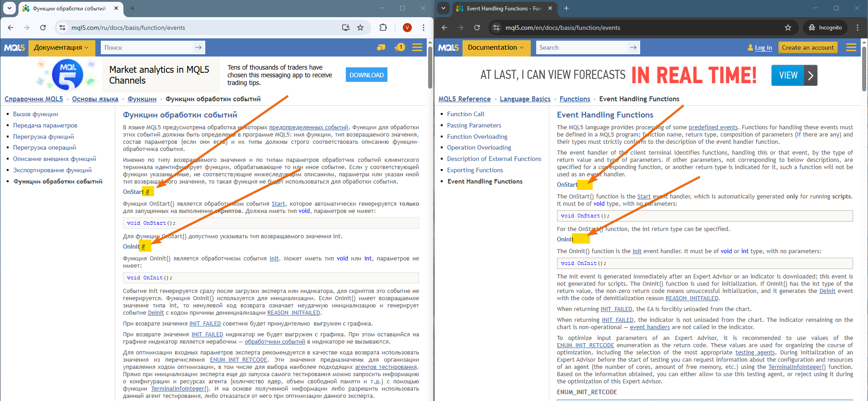868x401 pixels.
Task: Open the tab search chevron in the Russian window
Action: tap(9, 8)
